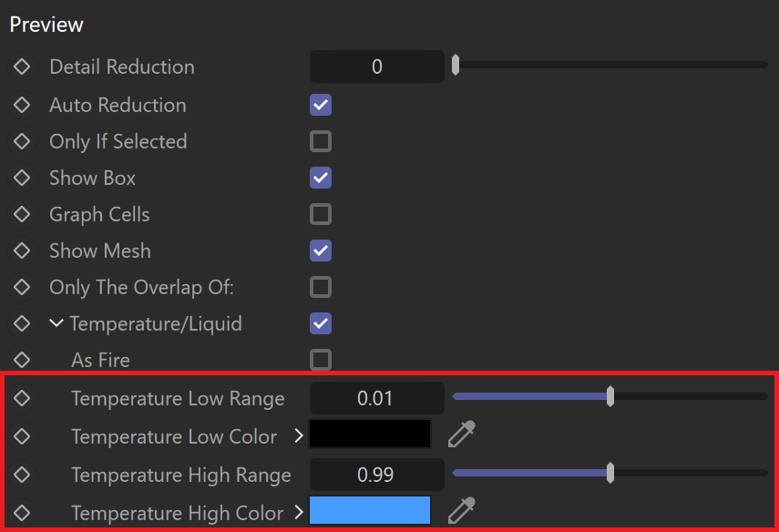Expand Temperature Low Color options arrow
This screenshot has width=779, height=532.
click(x=299, y=435)
